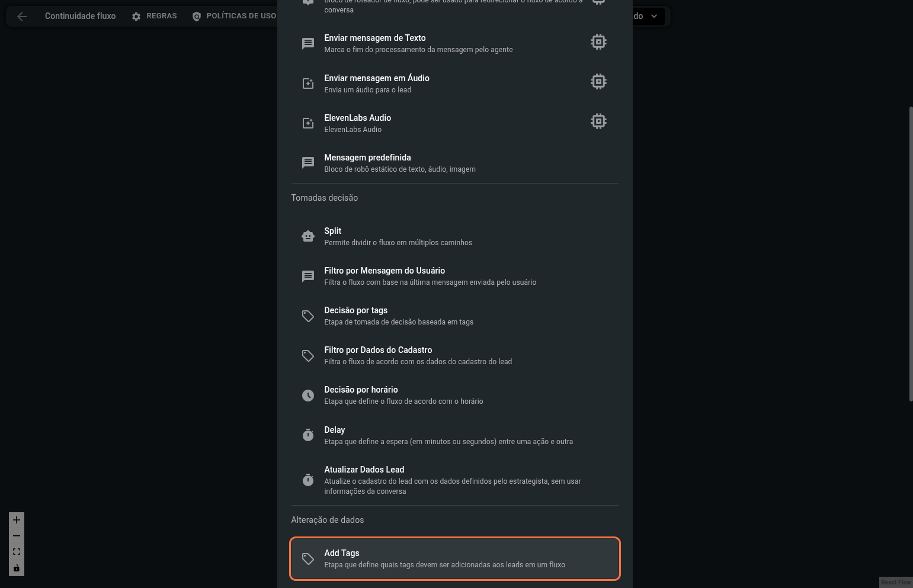This screenshot has height=588, width=913.
Task: Click the Split robot icon
Action: pyautogui.click(x=308, y=236)
